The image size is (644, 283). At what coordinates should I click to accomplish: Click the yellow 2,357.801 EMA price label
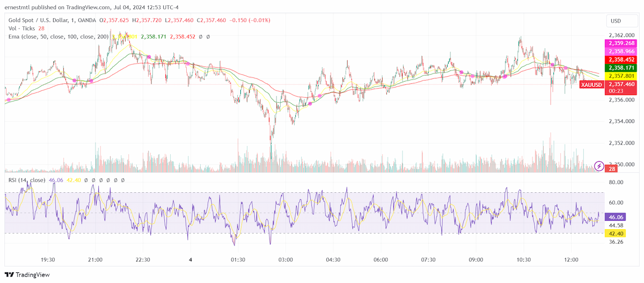pos(621,76)
